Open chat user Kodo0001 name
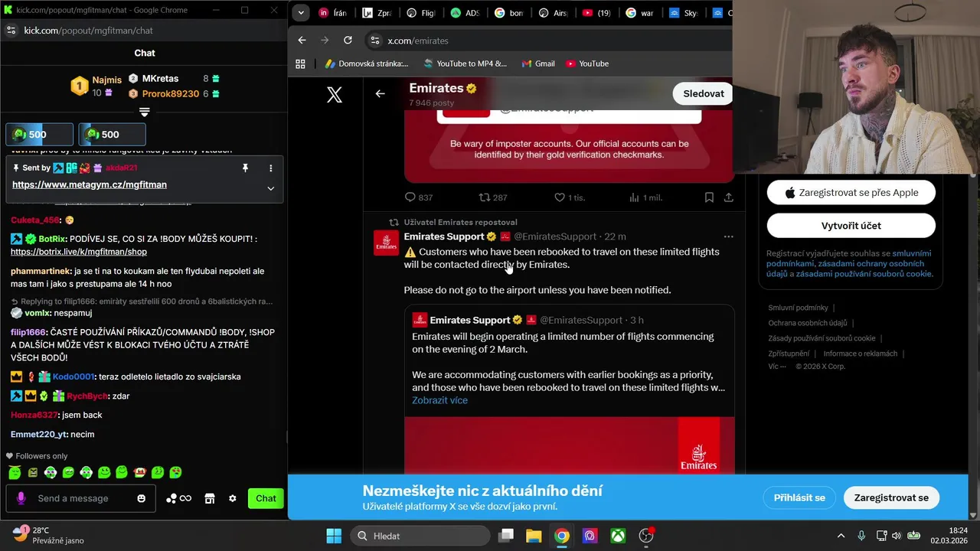This screenshot has height=551, width=980. click(73, 377)
